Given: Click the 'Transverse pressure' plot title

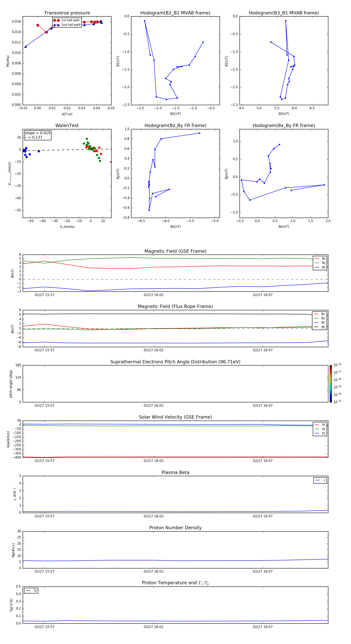Looking at the screenshot, I should (x=67, y=13).
